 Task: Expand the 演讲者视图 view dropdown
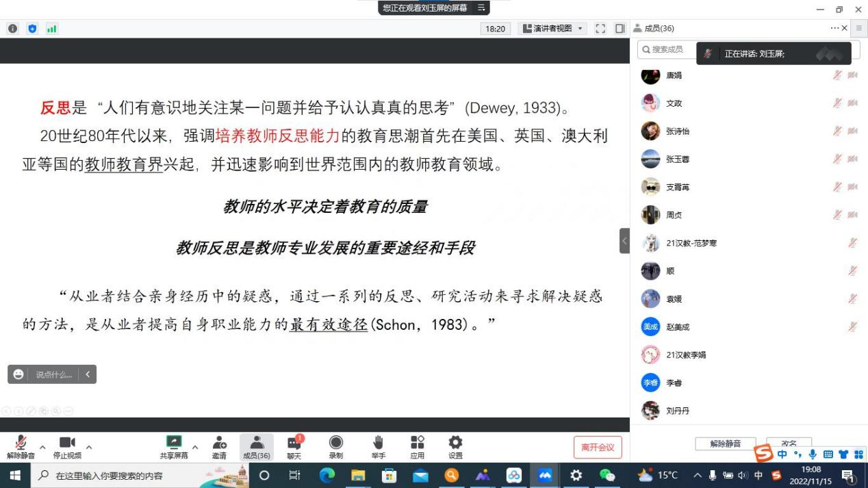click(x=553, y=29)
